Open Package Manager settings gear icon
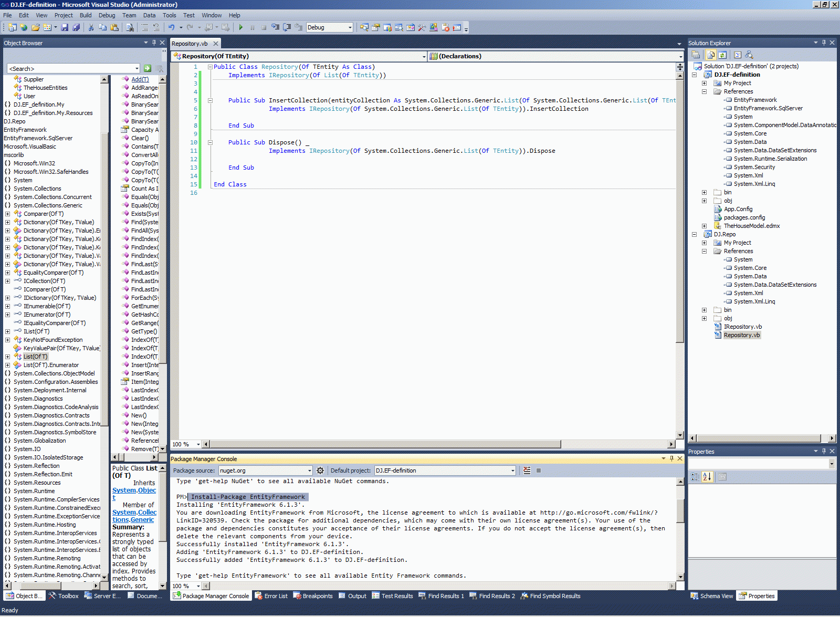Viewport: 840px width, 617px height. (x=320, y=470)
